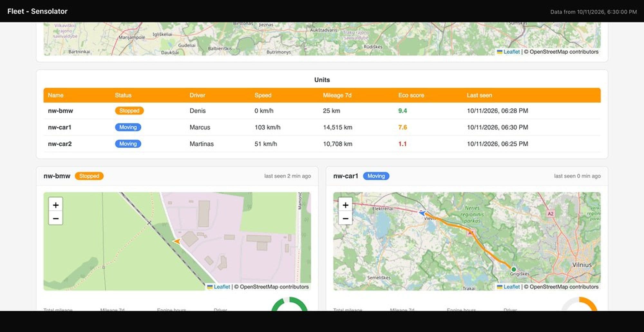Click the Speed column header
Image resolution: width=644 pixels, height=332 pixels.
pyautogui.click(x=263, y=95)
